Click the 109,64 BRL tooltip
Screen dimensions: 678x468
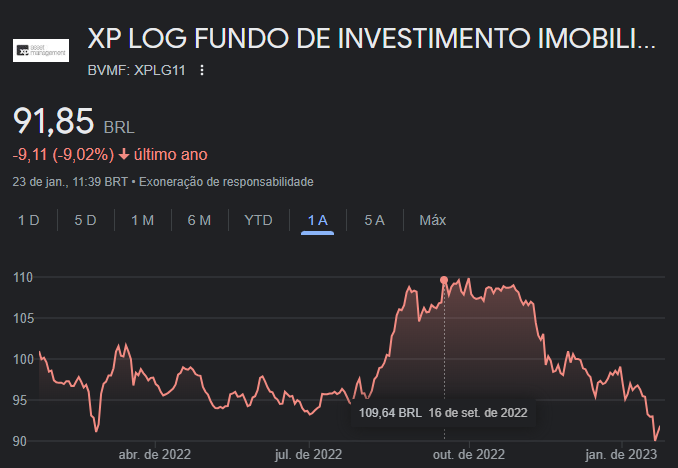443,413
